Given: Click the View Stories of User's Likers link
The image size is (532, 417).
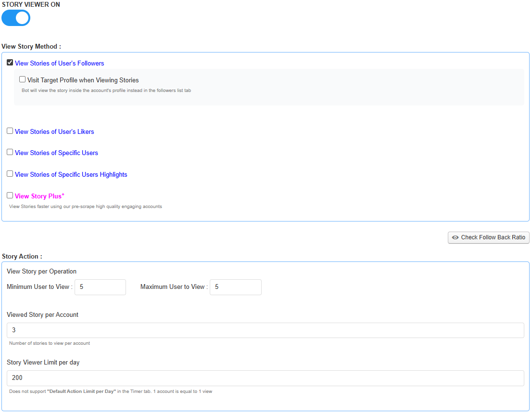Looking at the screenshot, I should 54,132.
